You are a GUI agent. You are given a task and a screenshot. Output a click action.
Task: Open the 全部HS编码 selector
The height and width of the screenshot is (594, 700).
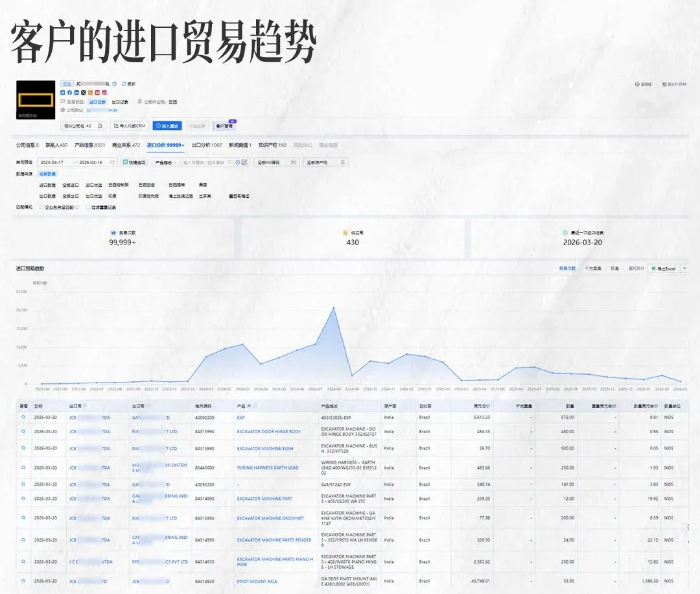tap(277, 163)
